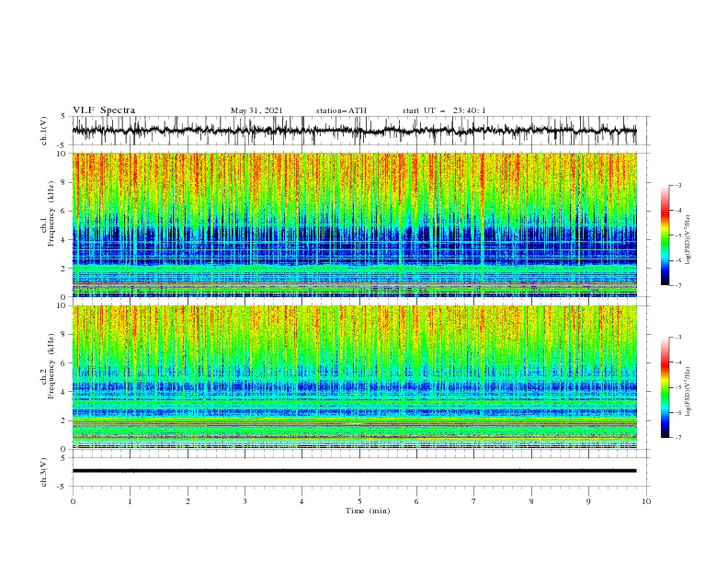Click the time axis tick label '9'

coord(588,501)
